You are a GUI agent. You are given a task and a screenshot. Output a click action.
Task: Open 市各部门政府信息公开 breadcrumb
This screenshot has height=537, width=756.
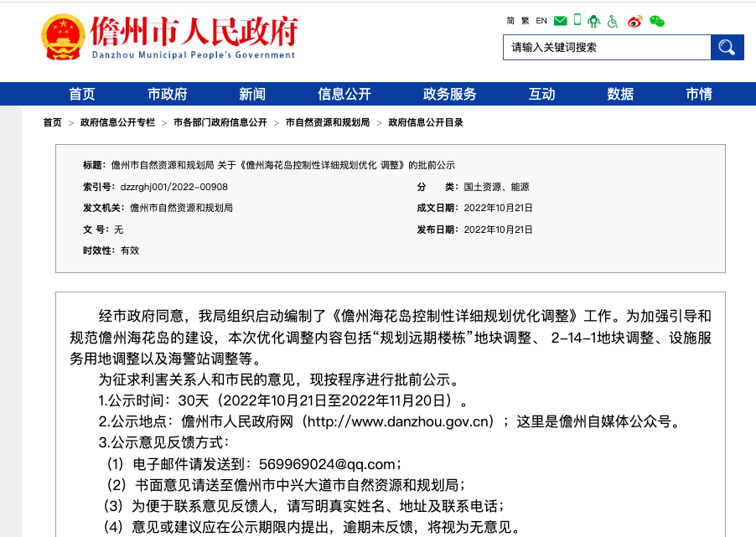click(220, 122)
